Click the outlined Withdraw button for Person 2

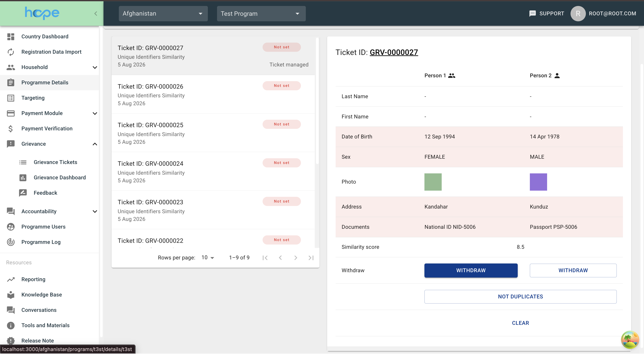coord(573,271)
